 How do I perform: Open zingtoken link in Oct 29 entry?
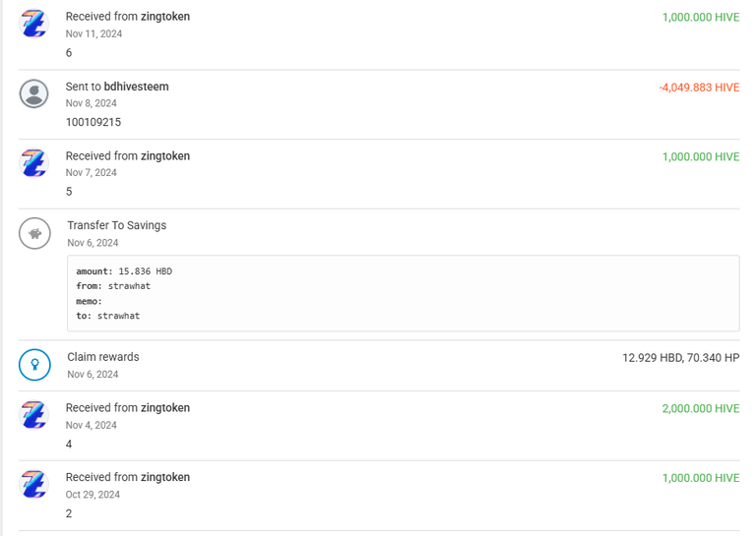[x=165, y=477]
